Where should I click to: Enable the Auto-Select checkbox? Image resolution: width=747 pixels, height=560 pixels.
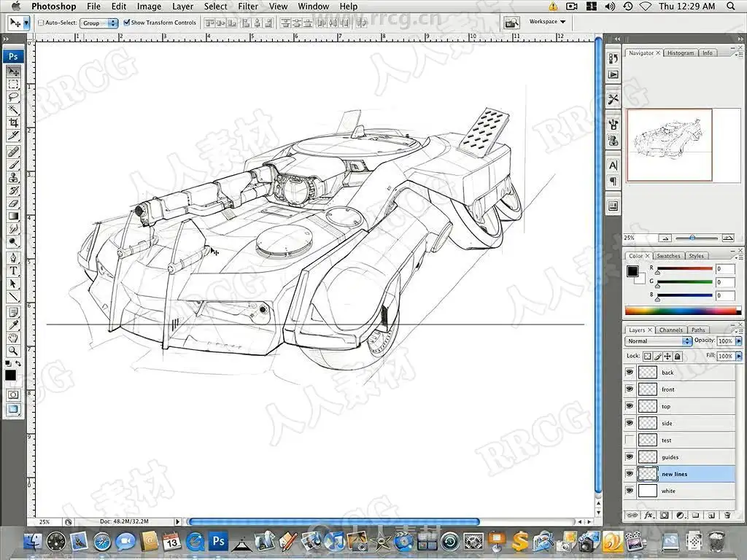(41, 23)
